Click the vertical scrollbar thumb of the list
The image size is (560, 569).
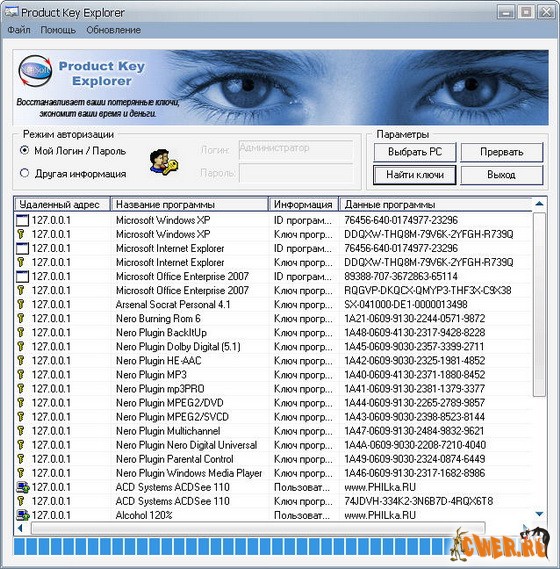coord(539,305)
